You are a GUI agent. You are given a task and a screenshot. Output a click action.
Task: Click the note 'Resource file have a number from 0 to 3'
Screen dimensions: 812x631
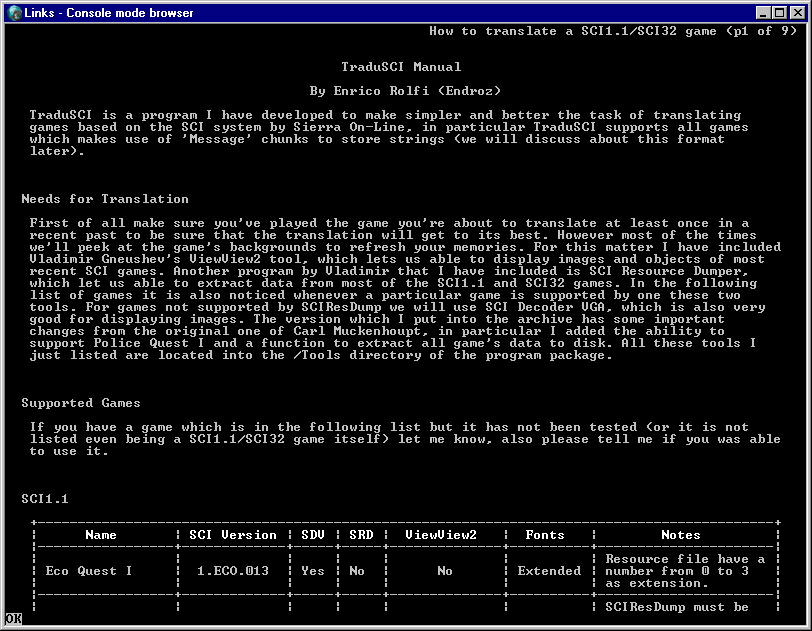pos(685,565)
